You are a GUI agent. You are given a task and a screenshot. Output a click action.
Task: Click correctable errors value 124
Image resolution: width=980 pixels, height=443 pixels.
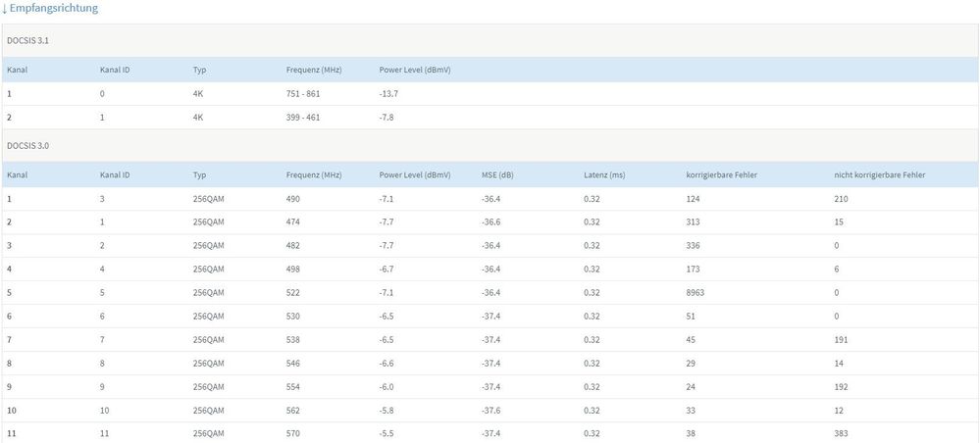(694, 199)
